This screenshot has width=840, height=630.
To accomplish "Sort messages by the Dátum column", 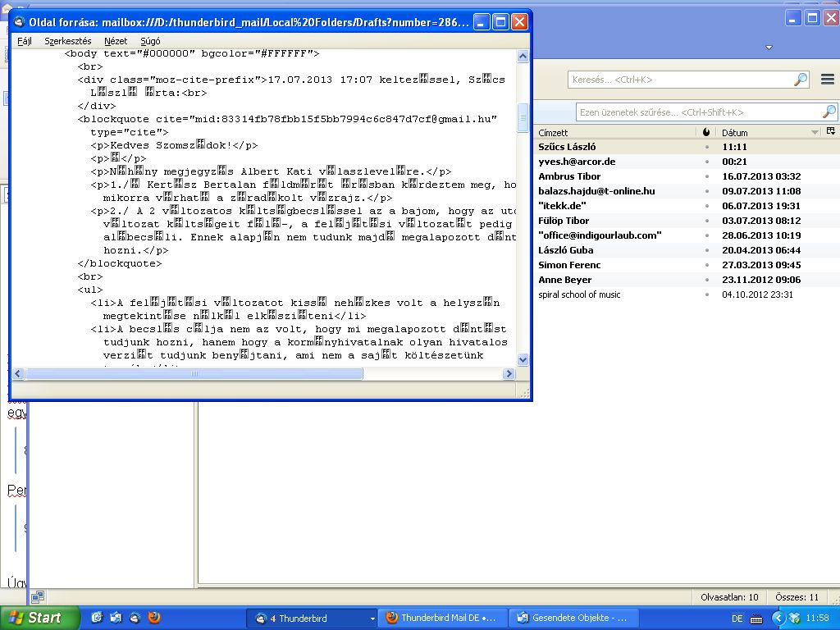I will click(x=763, y=132).
